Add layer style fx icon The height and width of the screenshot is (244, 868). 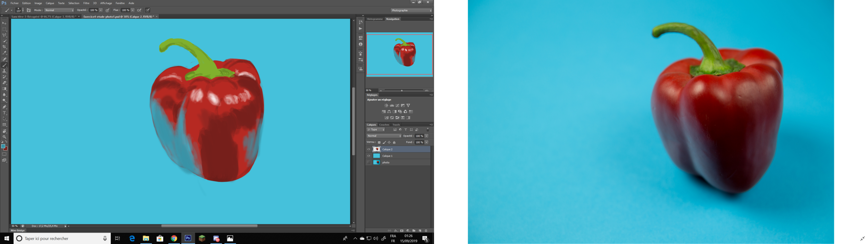(x=395, y=231)
